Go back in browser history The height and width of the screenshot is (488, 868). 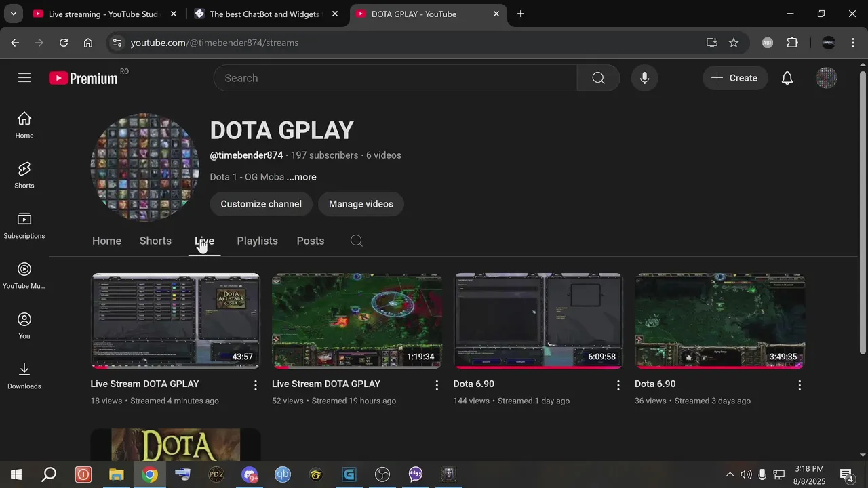pyautogui.click(x=15, y=43)
